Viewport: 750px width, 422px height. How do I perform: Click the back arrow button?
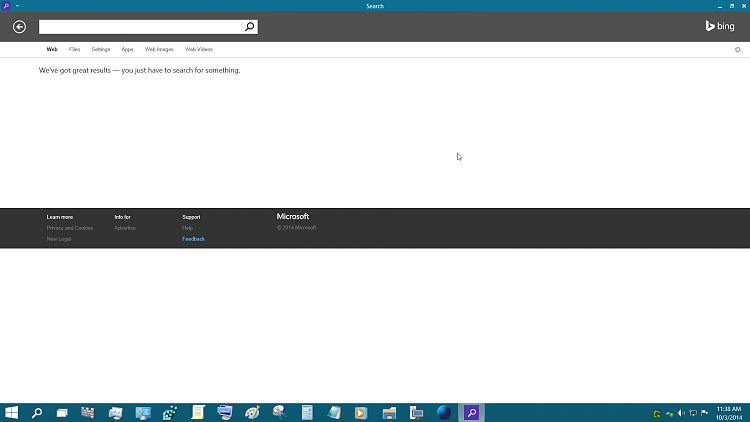coord(19,27)
